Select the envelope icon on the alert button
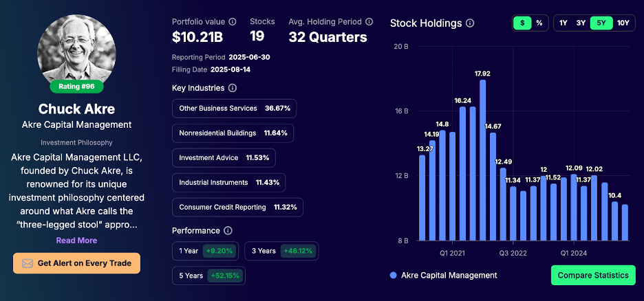The height and width of the screenshot is (301, 644). click(x=28, y=263)
